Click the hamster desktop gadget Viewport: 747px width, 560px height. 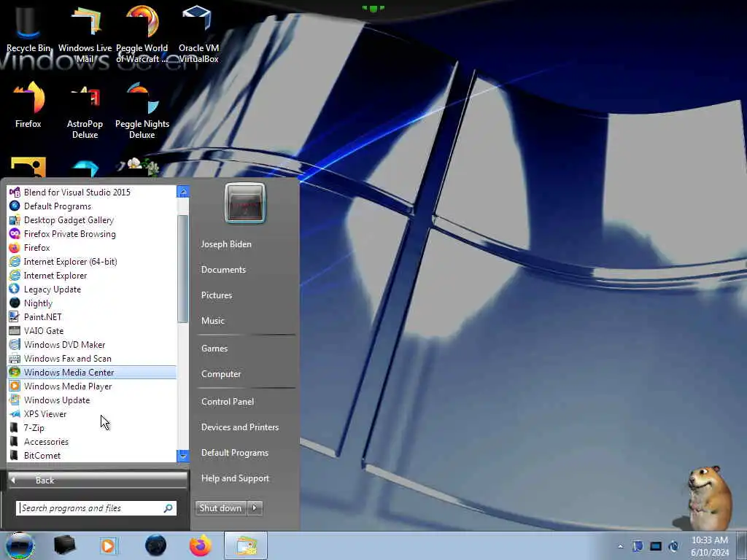pyautogui.click(x=709, y=497)
